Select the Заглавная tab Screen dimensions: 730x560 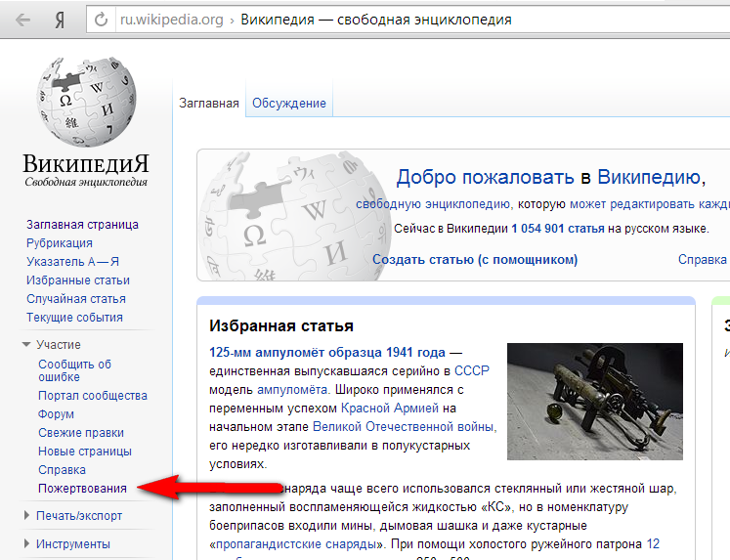[x=209, y=103]
